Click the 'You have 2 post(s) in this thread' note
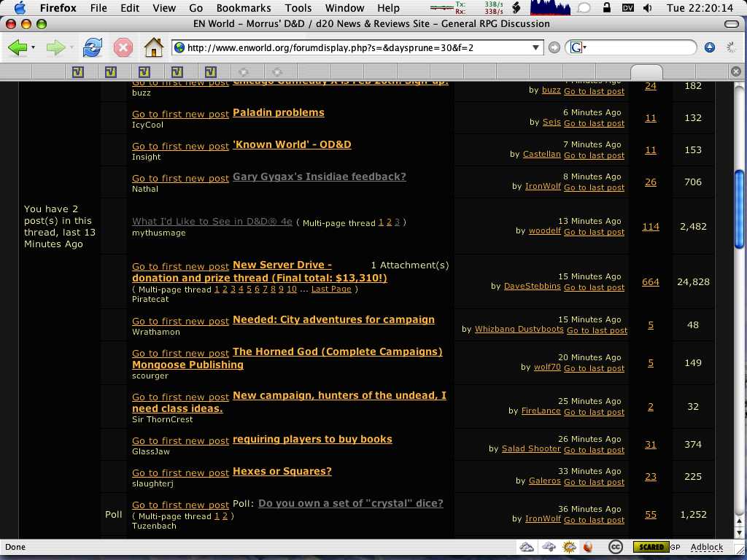The width and height of the screenshot is (747, 560). pos(60,227)
